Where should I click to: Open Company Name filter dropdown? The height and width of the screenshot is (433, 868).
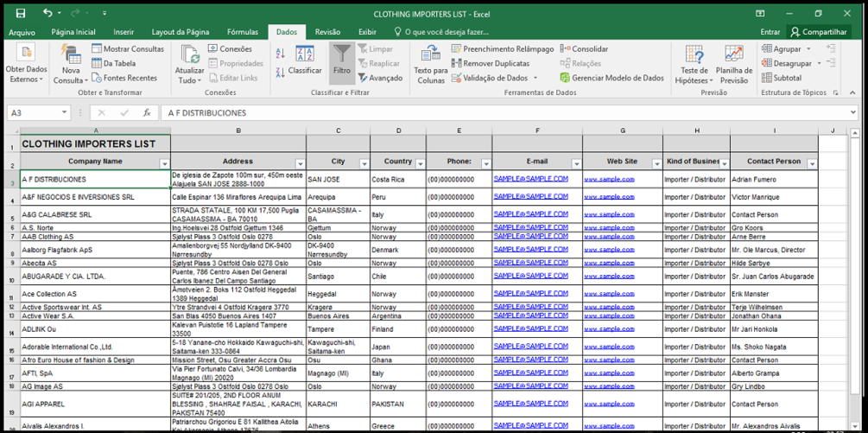[164, 164]
